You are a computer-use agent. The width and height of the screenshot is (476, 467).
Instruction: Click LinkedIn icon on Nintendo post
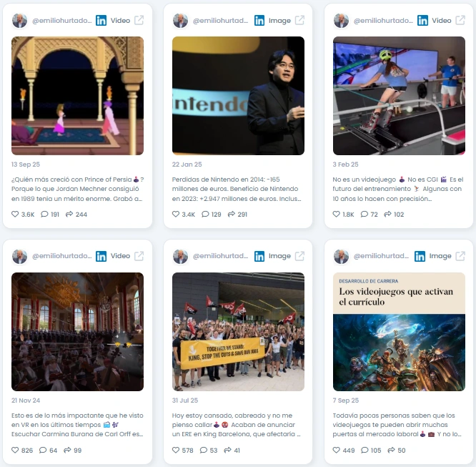click(259, 21)
